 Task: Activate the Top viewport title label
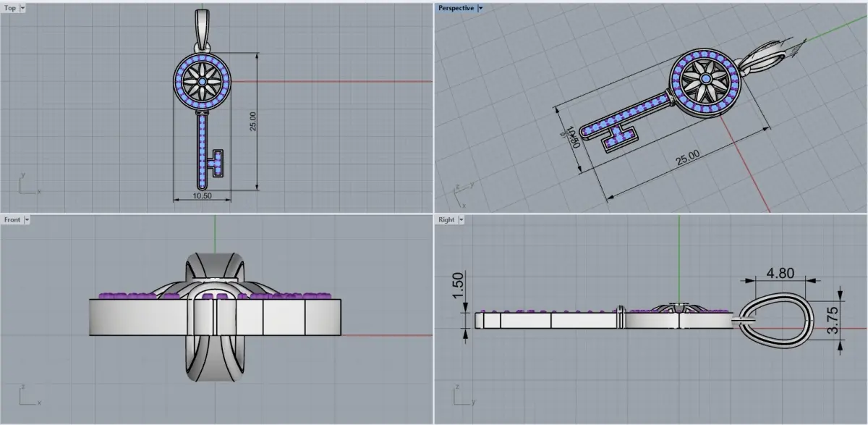click(10, 7)
